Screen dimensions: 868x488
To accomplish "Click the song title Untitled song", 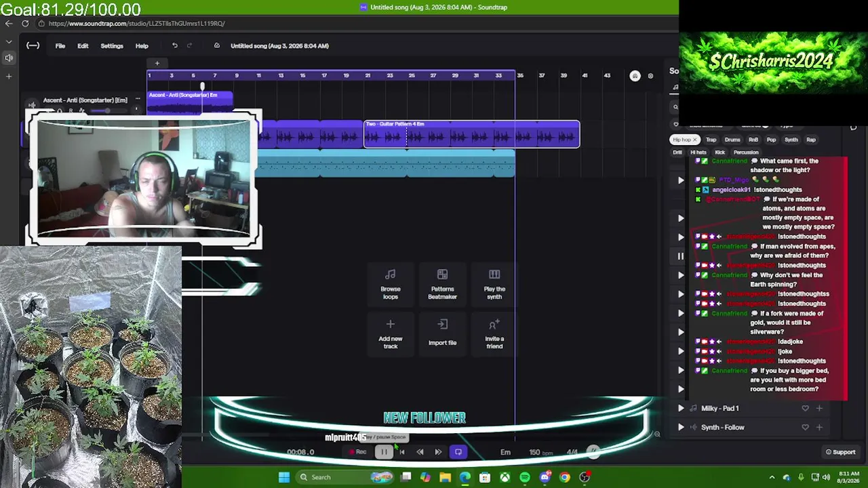I will 279,45.
